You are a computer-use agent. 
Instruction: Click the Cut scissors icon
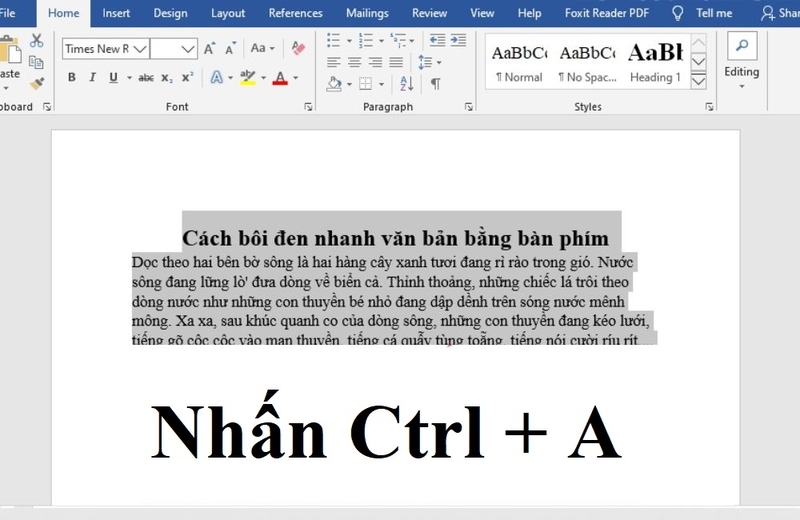point(36,41)
